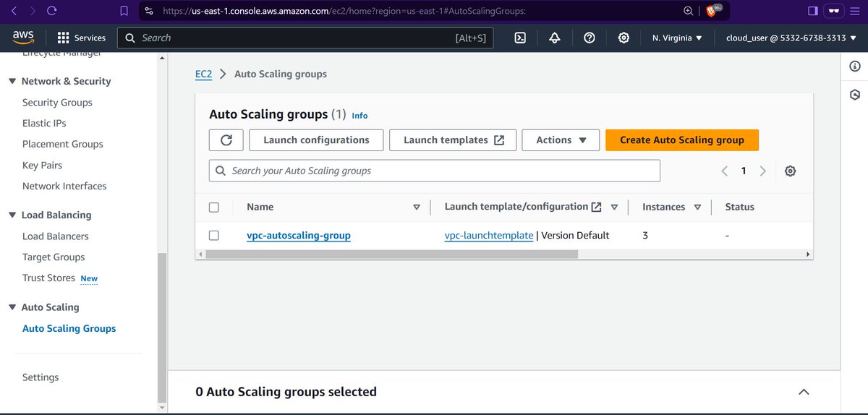This screenshot has width=868, height=415.
Task: Toggle browser sidebar panel icon
Action: (x=813, y=11)
